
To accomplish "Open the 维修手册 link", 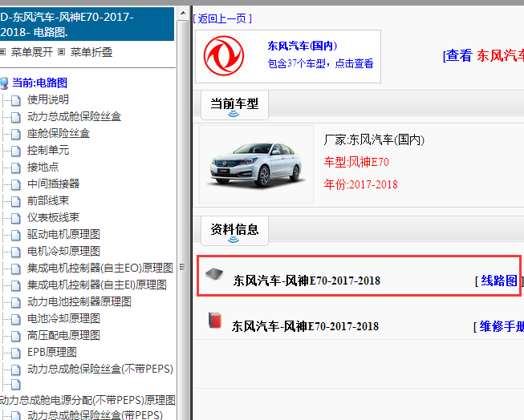I will (502, 326).
